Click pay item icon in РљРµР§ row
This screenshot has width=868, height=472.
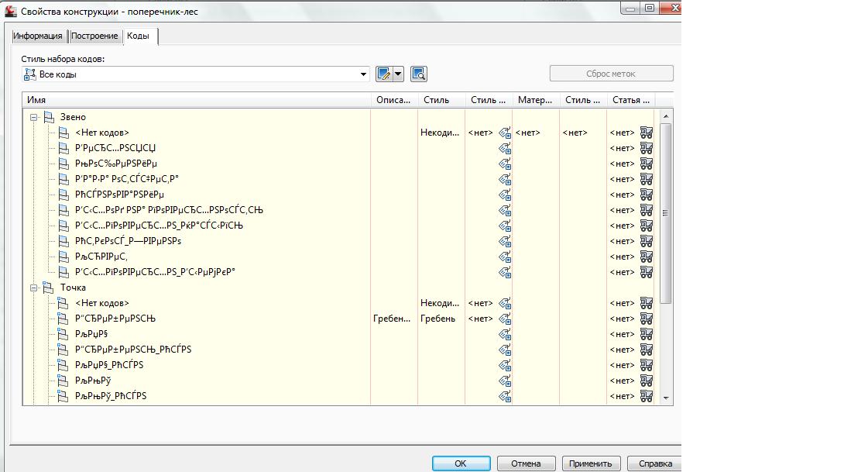[x=647, y=335]
